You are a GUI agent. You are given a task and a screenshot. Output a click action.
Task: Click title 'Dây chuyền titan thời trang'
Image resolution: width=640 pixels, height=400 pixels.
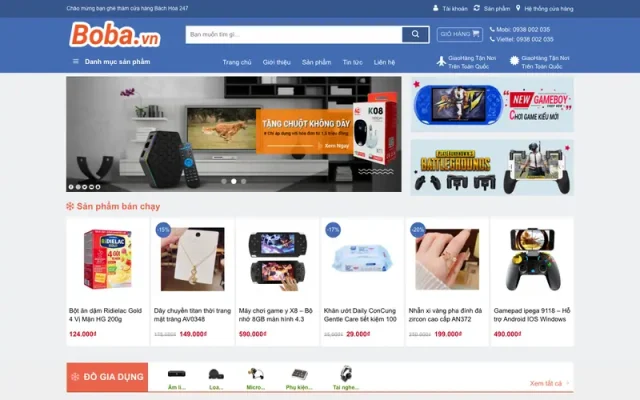pos(192,315)
